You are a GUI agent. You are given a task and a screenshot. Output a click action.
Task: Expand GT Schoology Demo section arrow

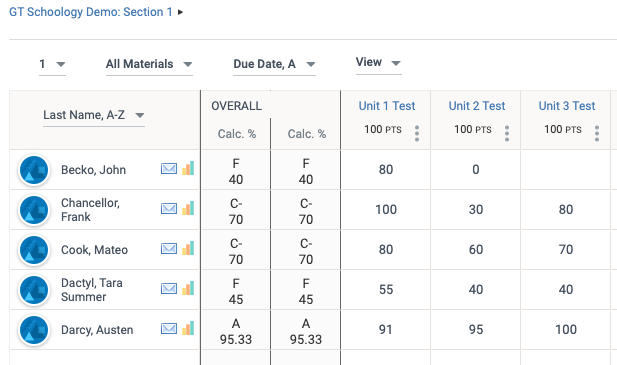pos(180,12)
